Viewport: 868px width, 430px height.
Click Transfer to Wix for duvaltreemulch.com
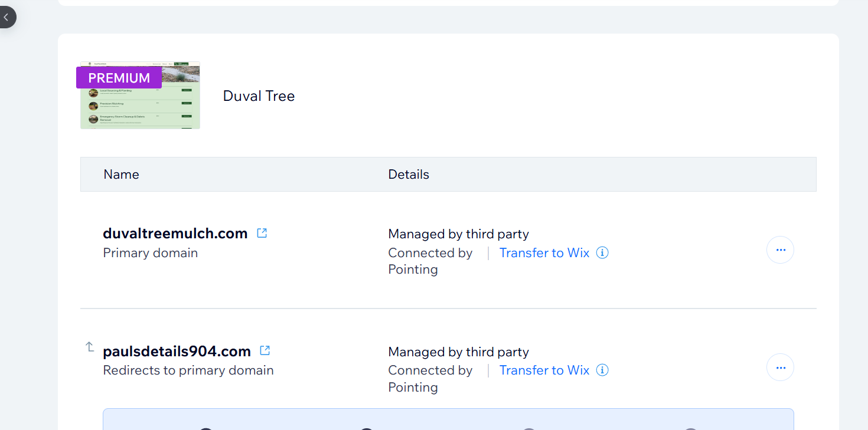[544, 252]
